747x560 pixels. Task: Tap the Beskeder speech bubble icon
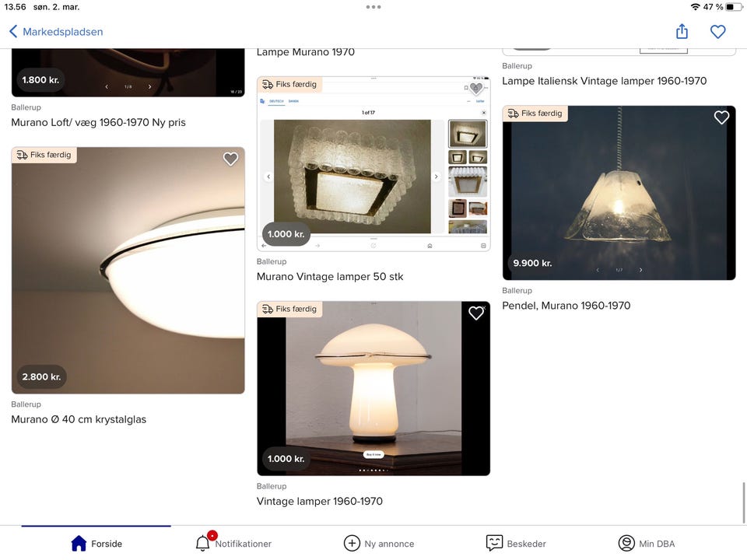[x=494, y=543]
